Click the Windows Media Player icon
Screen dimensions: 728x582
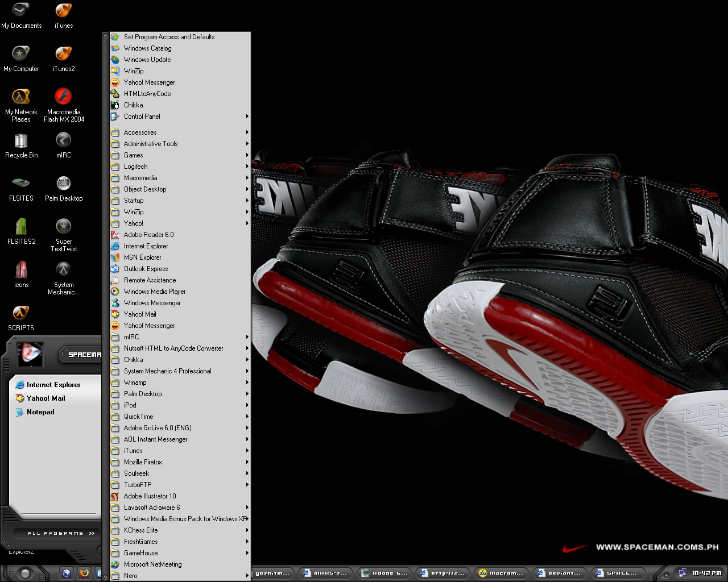(x=115, y=292)
